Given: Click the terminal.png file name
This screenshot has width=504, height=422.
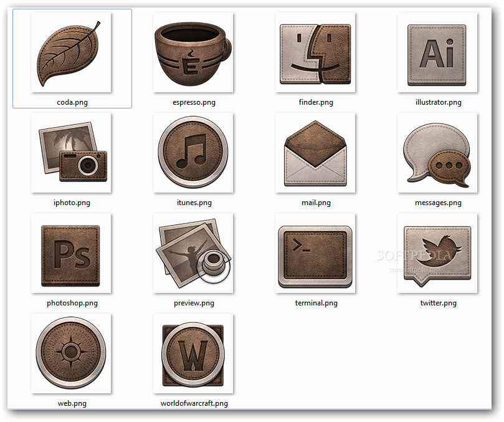Looking at the screenshot, I should [x=316, y=304].
